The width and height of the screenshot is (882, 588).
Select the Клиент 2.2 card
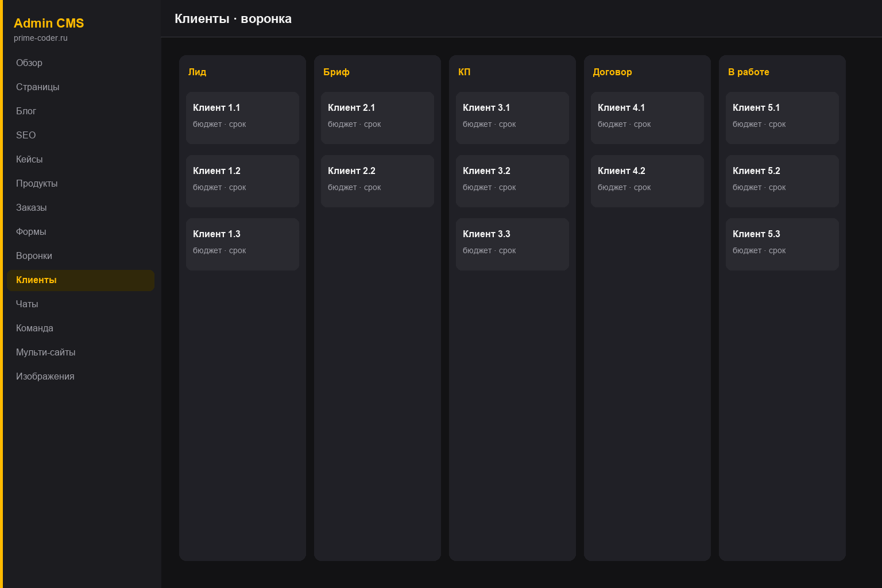coord(377,181)
